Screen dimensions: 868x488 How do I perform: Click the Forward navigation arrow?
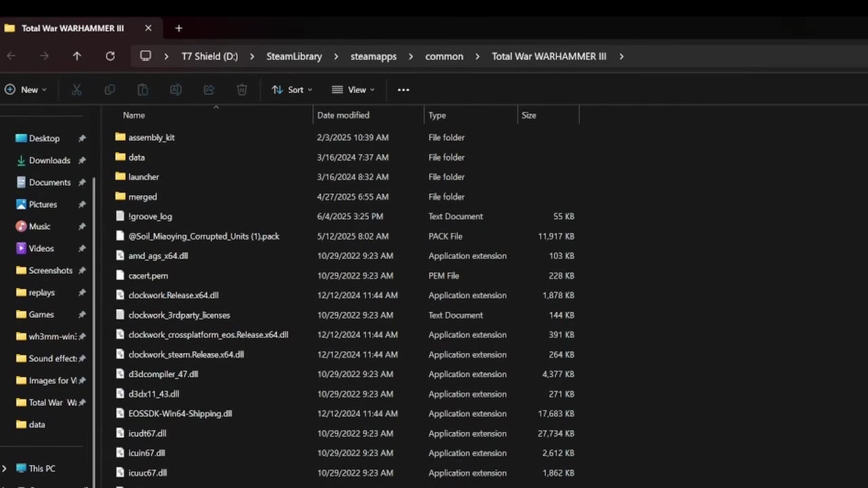pos(44,56)
